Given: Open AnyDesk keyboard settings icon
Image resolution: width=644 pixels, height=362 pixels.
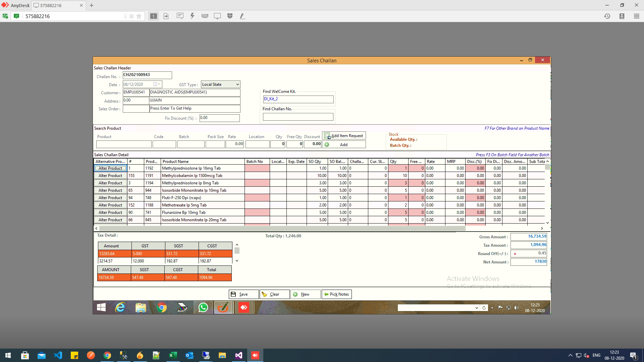Looking at the screenshot, I should (205, 16).
